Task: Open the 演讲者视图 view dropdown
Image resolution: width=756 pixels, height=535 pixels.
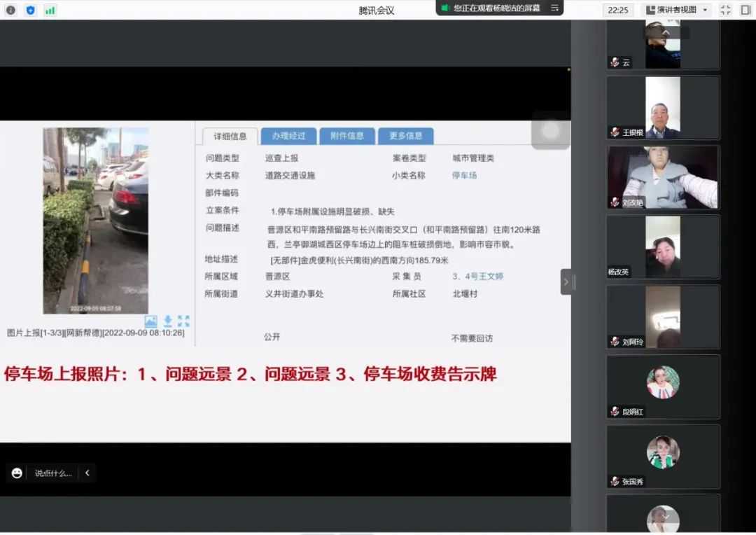Action: [676, 10]
